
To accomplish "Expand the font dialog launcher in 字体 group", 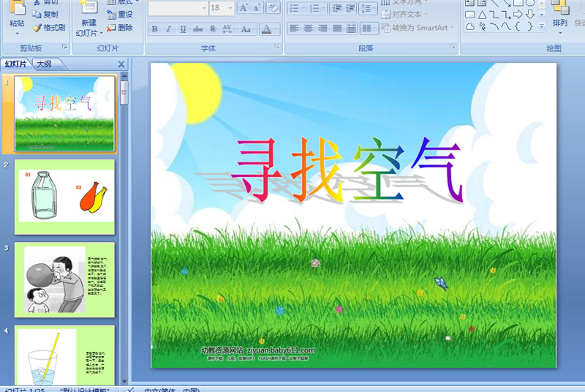I will click(277, 47).
